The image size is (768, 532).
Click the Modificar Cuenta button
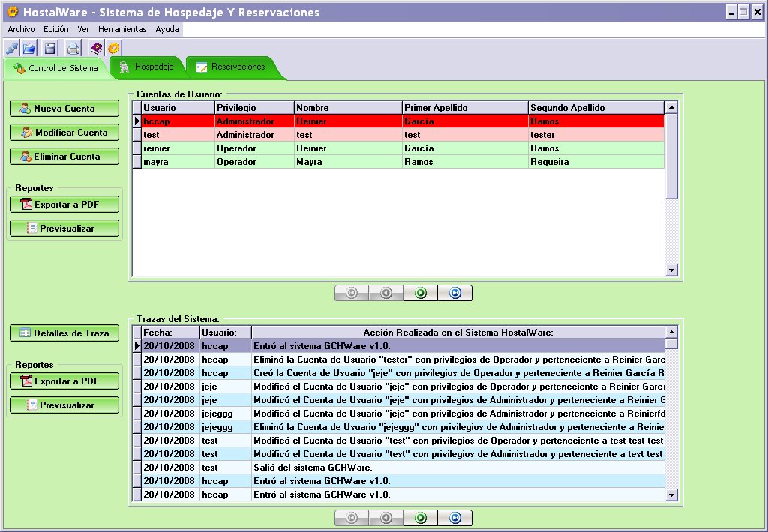[64, 133]
